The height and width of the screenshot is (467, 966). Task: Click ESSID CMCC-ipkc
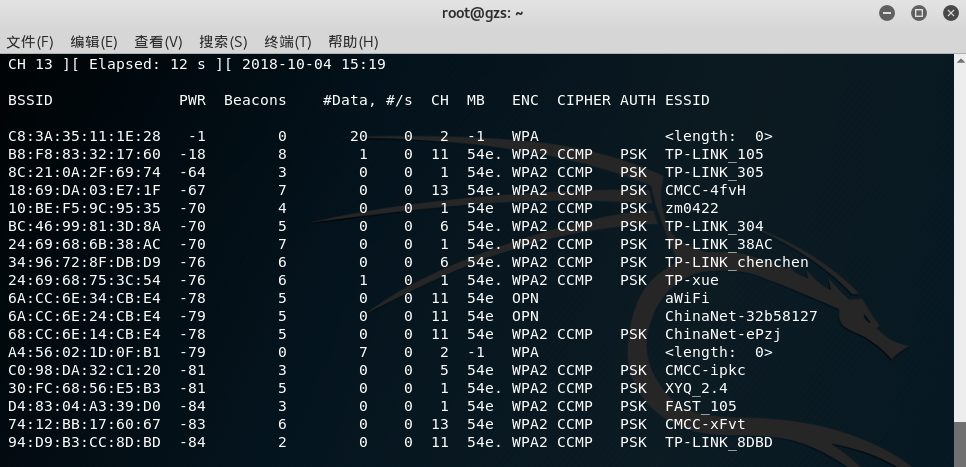(705, 370)
